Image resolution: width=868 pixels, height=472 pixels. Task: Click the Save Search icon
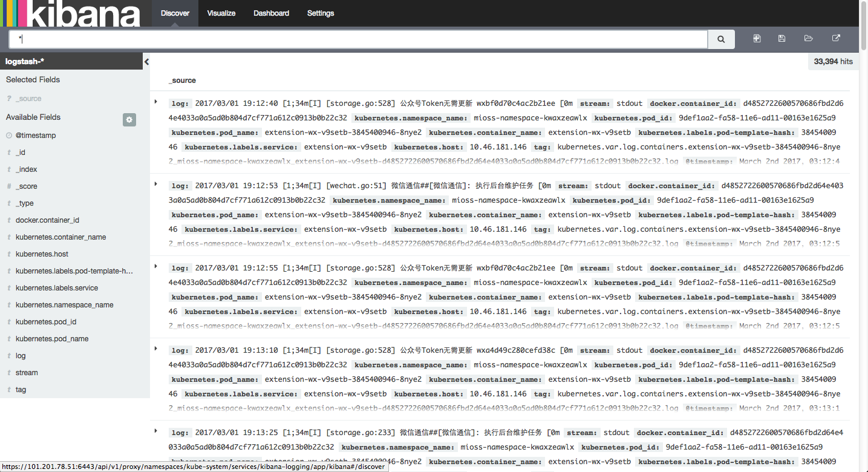pos(782,39)
